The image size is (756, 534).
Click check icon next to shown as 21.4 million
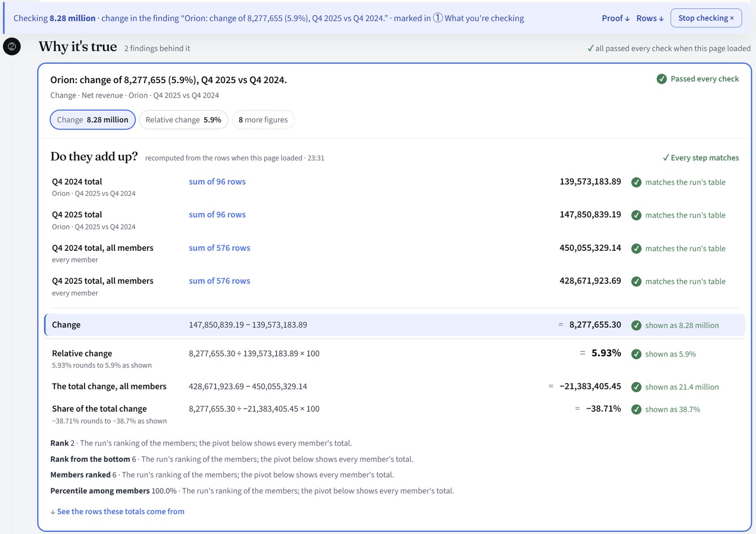click(636, 387)
